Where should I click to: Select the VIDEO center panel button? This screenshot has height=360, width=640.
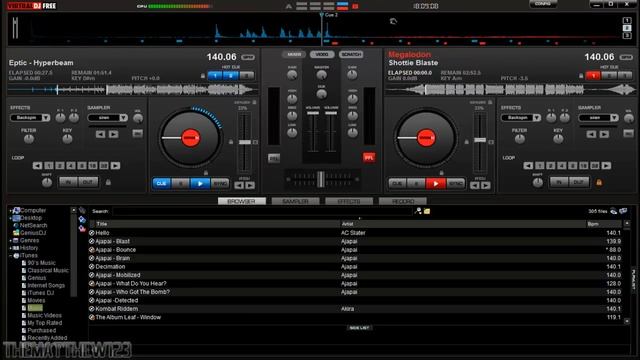tap(322, 54)
